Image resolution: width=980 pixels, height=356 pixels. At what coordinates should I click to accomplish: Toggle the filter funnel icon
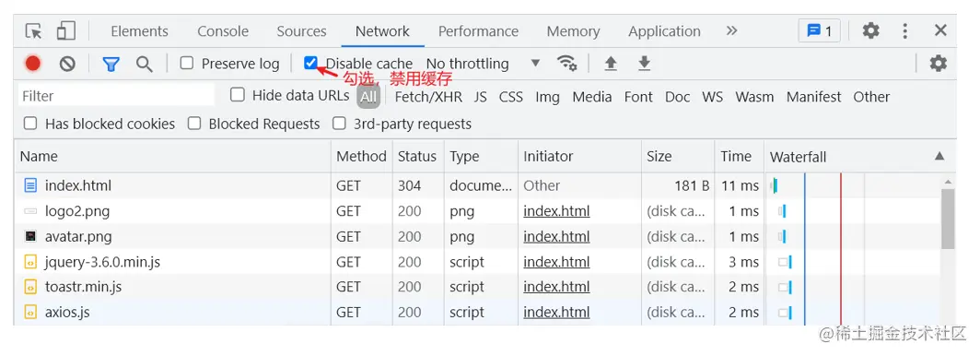point(111,64)
